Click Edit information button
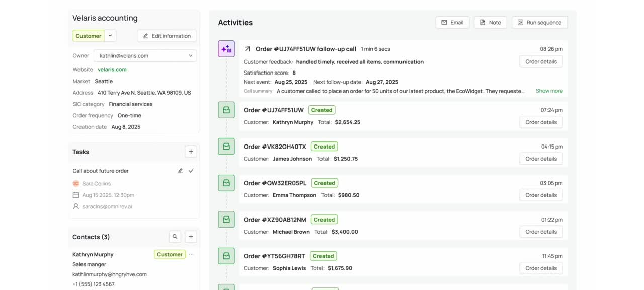Screen dimensions: 644x290 [167, 36]
